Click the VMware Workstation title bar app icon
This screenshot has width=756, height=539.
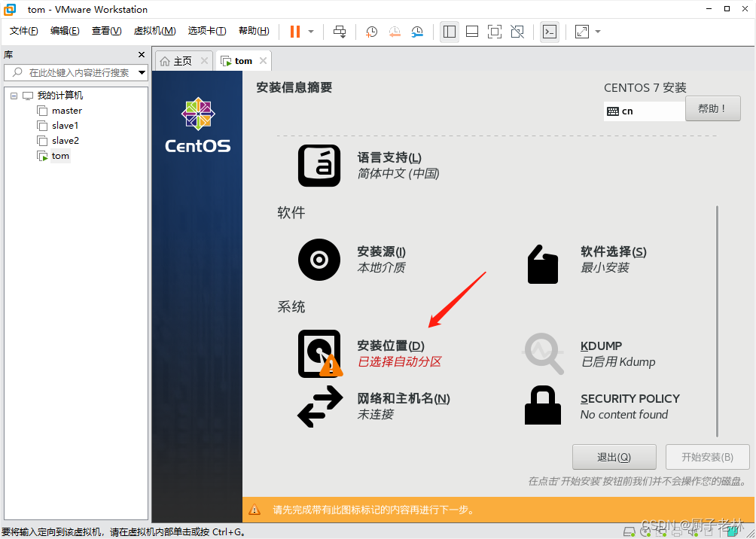click(x=10, y=9)
